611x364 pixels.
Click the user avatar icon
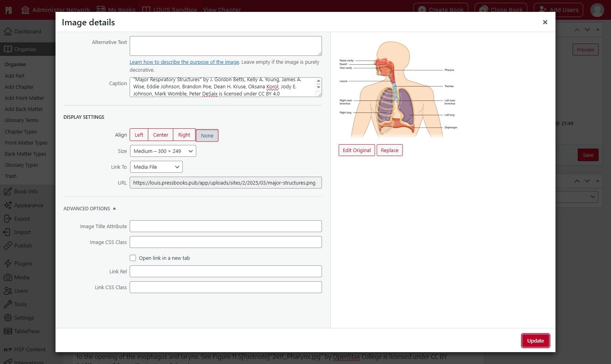tap(597, 10)
